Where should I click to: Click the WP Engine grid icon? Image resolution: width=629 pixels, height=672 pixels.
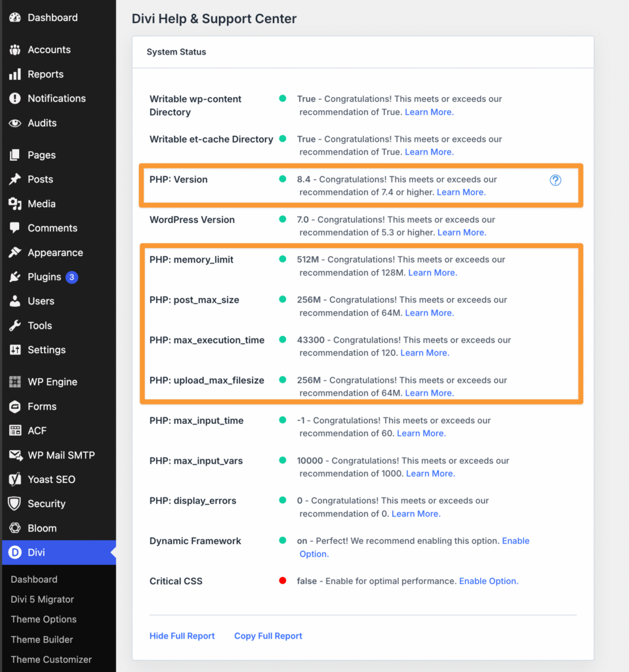[15, 382]
